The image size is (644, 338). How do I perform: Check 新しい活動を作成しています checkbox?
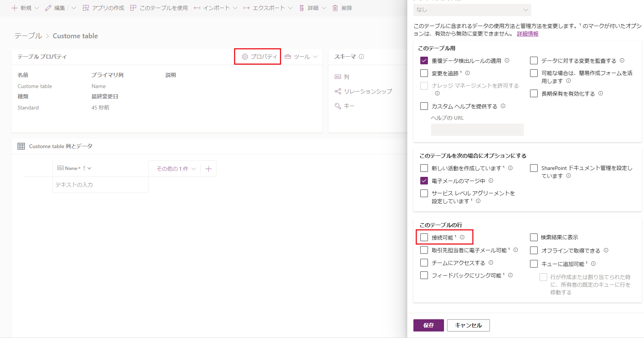click(424, 168)
